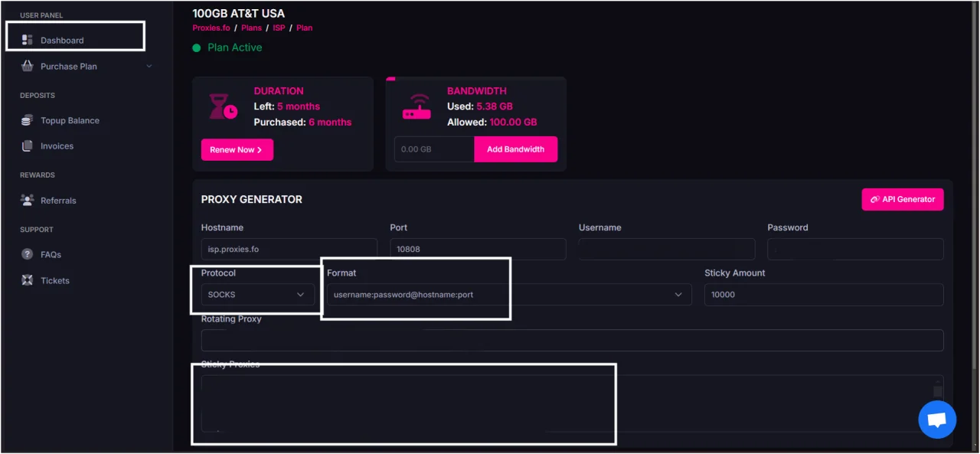Image resolution: width=980 pixels, height=454 pixels.
Task: Click the Rotating Proxy field
Action: [x=572, y=340]
